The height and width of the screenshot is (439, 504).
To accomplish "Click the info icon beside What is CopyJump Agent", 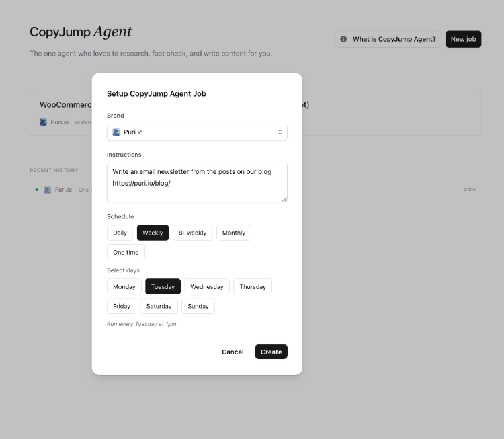I will click(x=343, y=39).
